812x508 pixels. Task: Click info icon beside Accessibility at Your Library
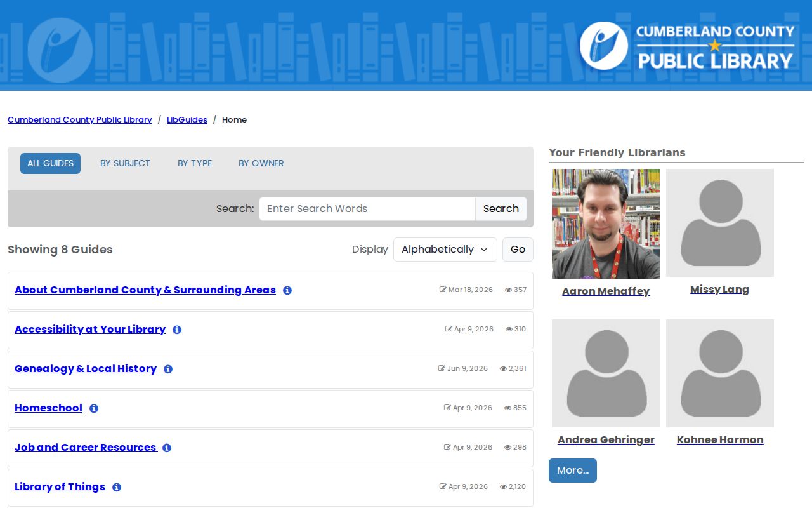(177, 330)
